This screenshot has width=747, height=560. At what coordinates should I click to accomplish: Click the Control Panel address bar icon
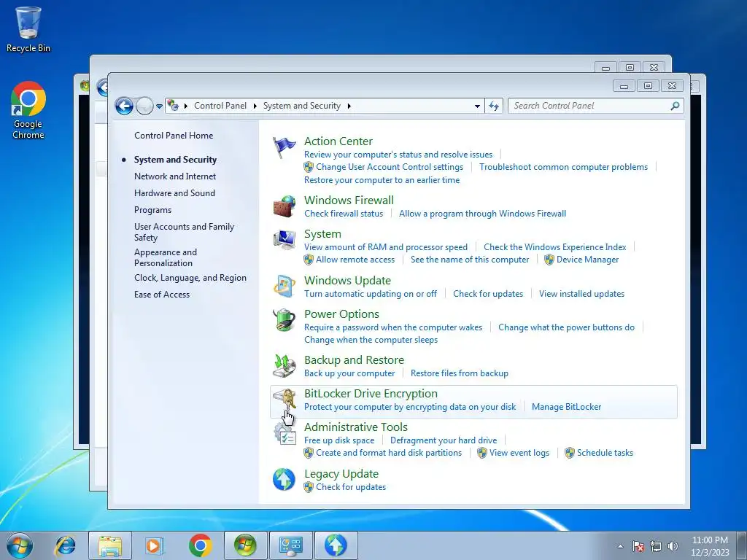(x=173, y=105)
